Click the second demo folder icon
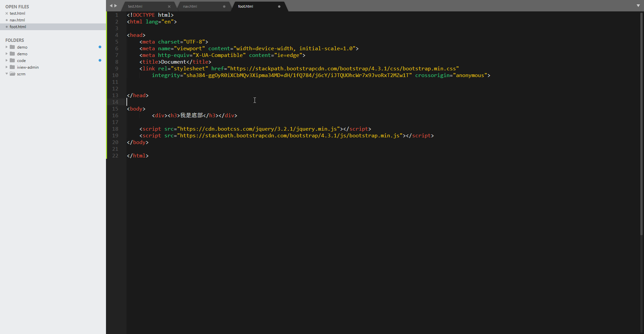 coord(12,54)
